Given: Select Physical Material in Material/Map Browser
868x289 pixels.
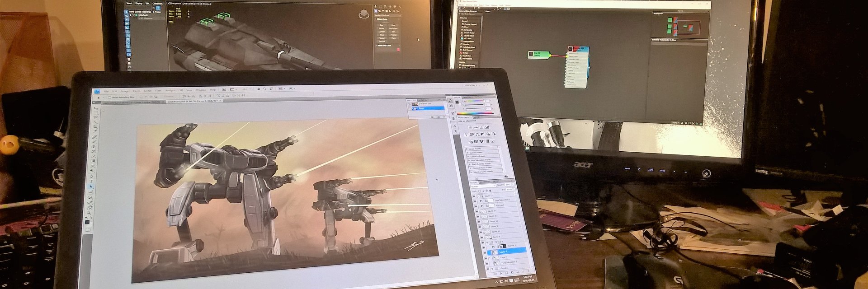Looking at the screenshot, I should (x=468, y=24).
